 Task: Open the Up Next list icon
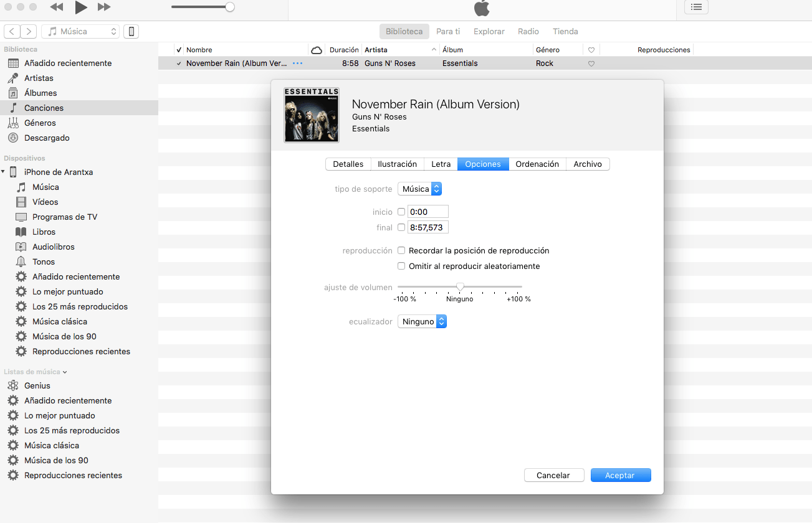[x=696, y=7]
